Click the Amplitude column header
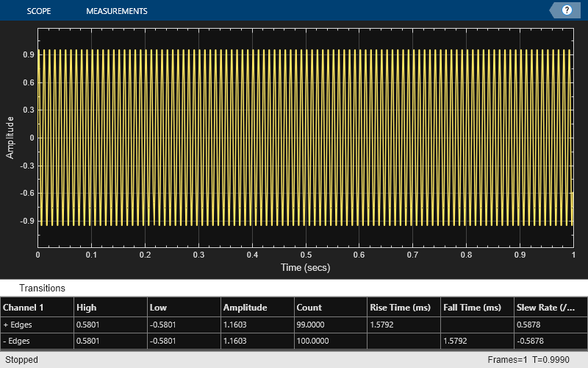The height and width of the screenshot is (368, 588). click(258, 308)
